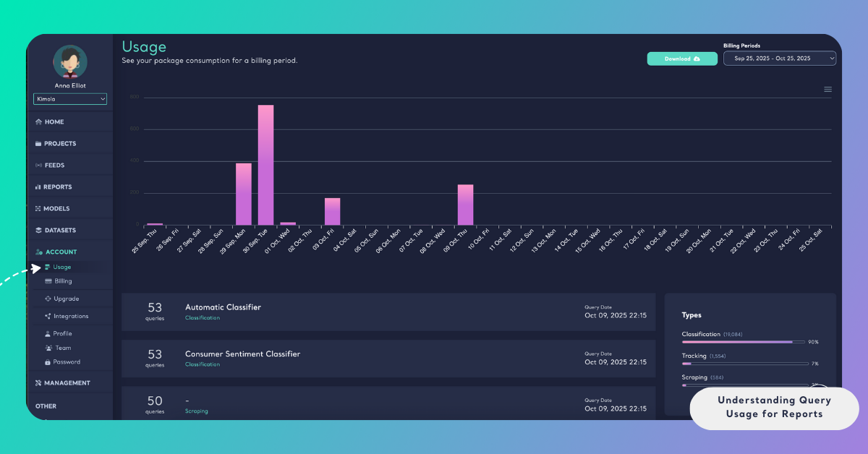Click Anna Elliot's avatar thumbnail
Viewport: 868px width, 454px height.
(x=69, y=62)
